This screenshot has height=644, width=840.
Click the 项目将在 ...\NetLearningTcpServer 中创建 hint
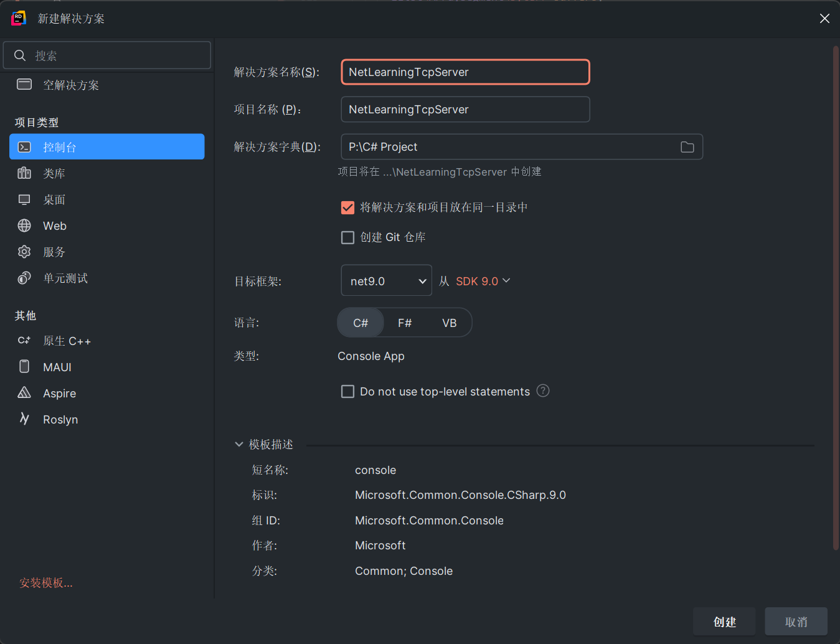[x=440, y=172]
